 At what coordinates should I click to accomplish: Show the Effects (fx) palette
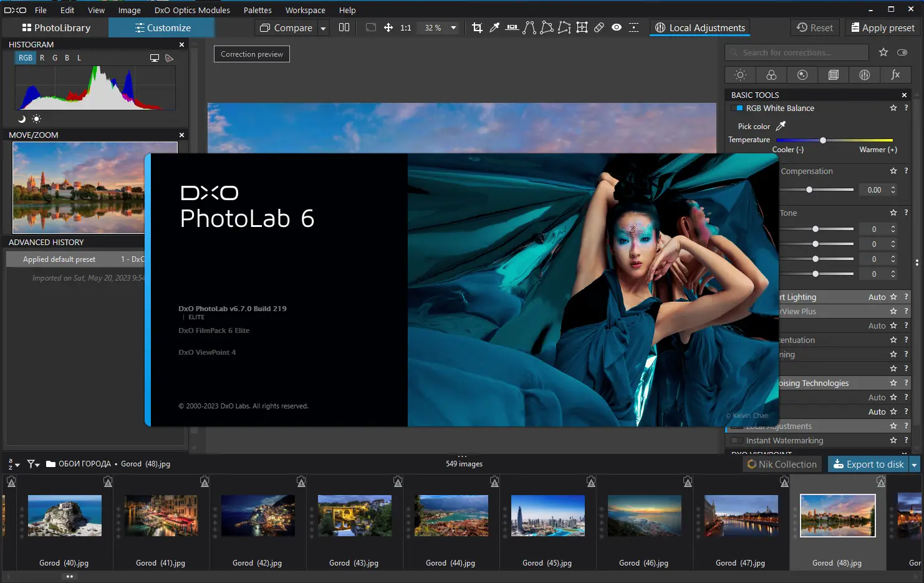pyautogui.click(x=896, y=75)
